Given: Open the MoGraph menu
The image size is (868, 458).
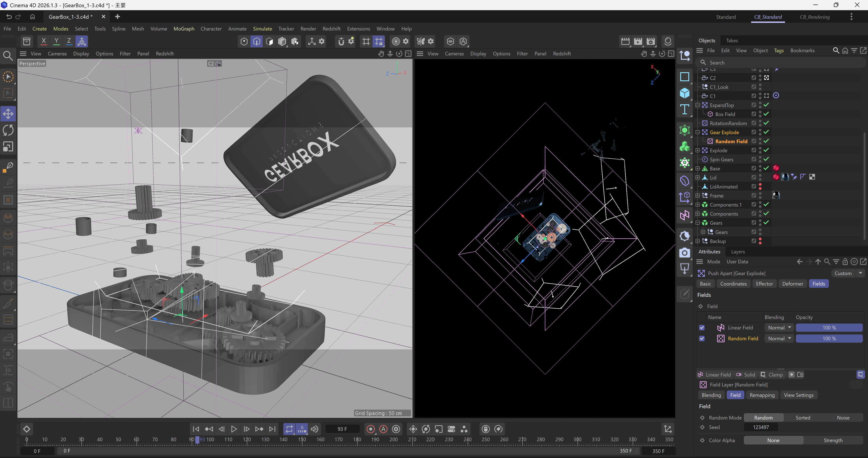Looking at the screenshot, I should pyautogui.click(x=184, y=29).
